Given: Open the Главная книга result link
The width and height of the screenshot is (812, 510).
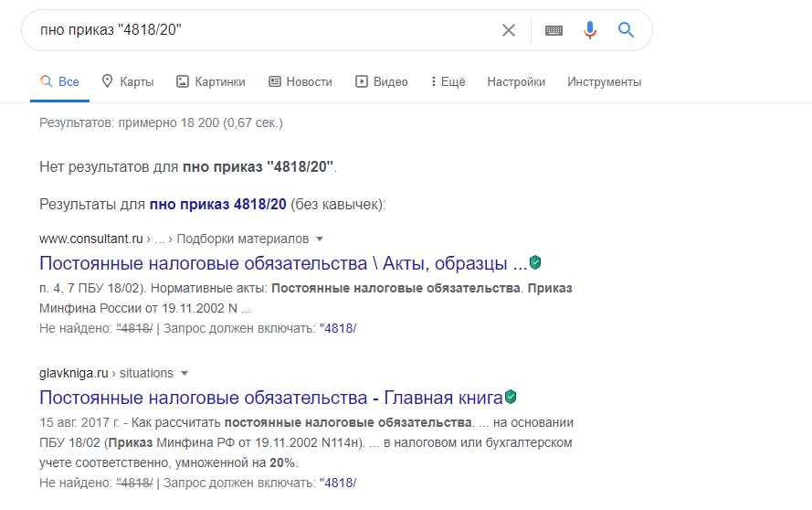Looking at the screenshot, I should 271,398.
